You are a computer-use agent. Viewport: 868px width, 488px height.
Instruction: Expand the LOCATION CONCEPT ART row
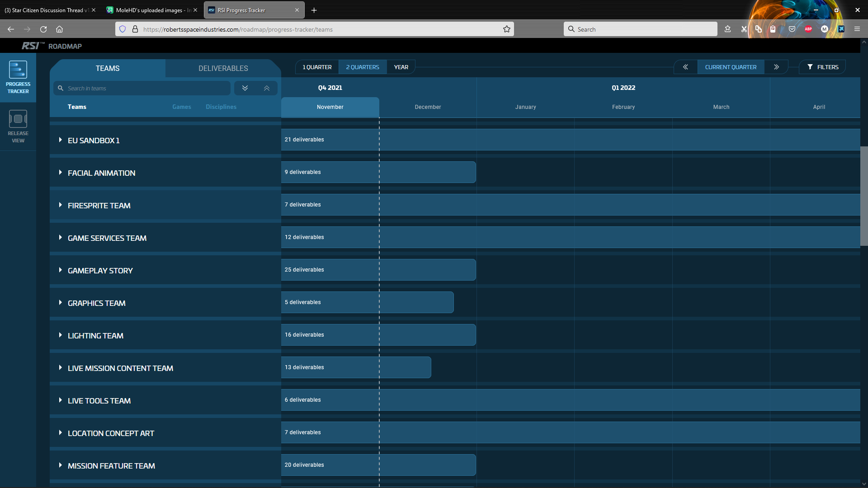click(60, 433)
